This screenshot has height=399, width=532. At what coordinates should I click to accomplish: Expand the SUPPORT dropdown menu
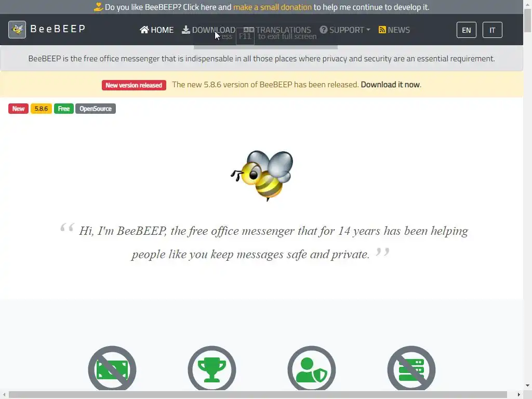click(345, 30)
